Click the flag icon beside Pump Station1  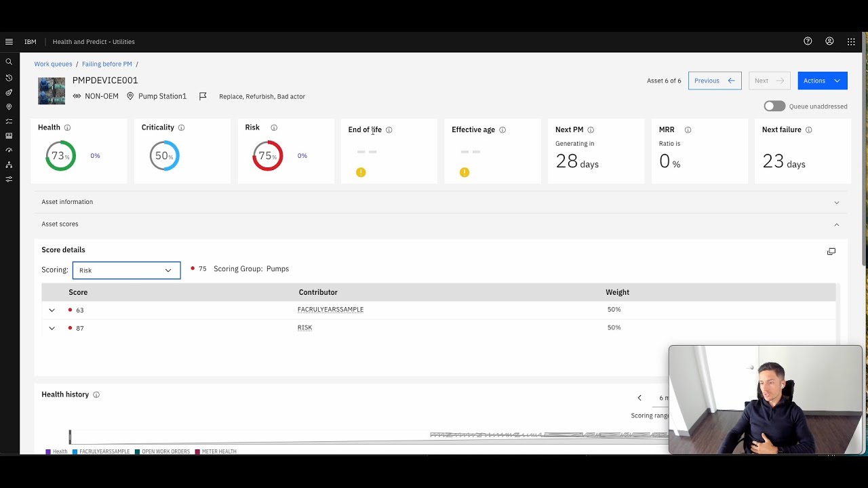[203, 96]
